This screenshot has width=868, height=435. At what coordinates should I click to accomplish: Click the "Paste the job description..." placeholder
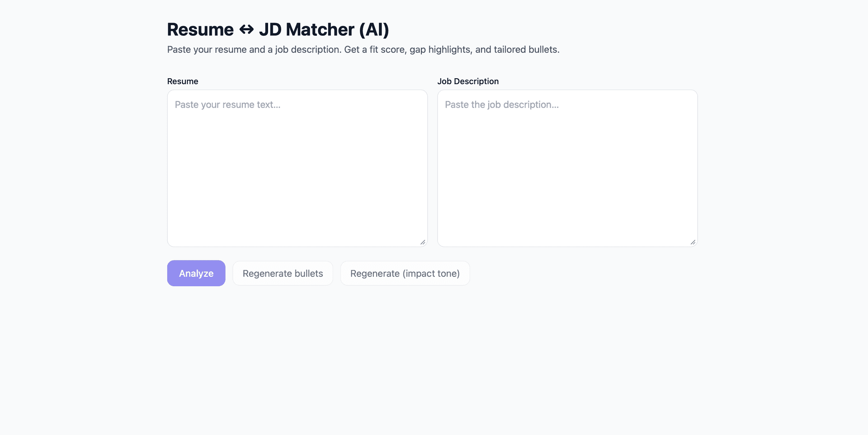tap(502, 105)
